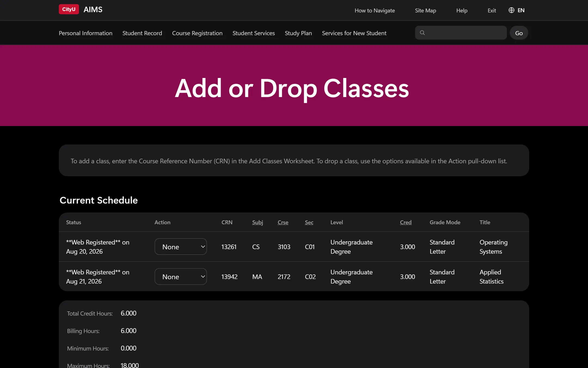This screenshot has width=588, height=368.
Task: Click the Web Registered Aug 21, 2026 status
Action: 97,277
